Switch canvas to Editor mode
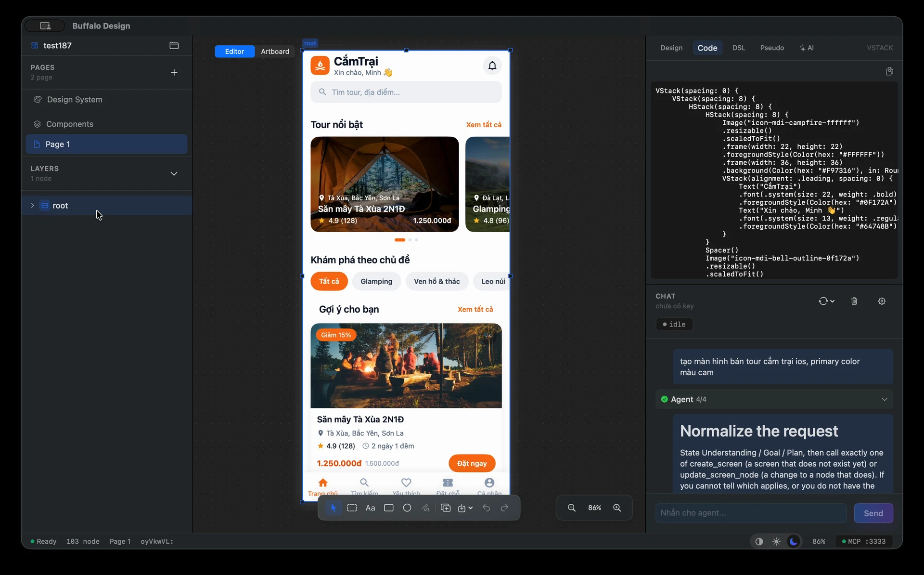 234,52
